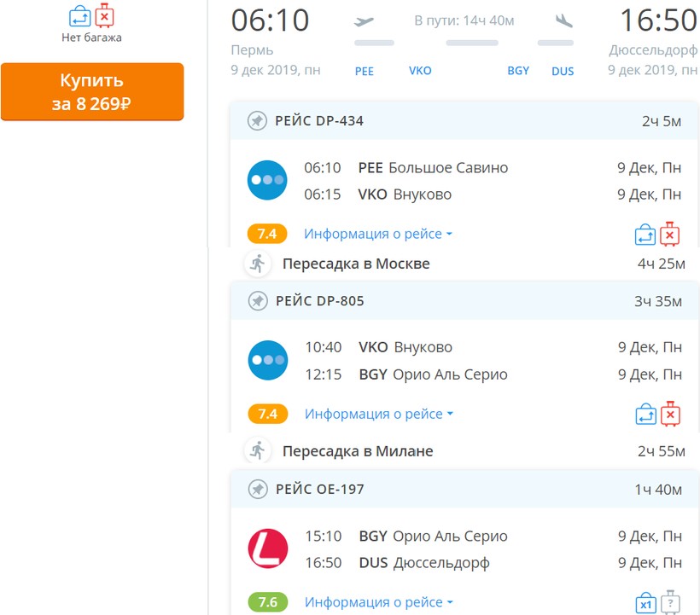Expand Информация о рейсе for flight DP-434
Screen dimensions: 700x615
click(x=378, y=234)
